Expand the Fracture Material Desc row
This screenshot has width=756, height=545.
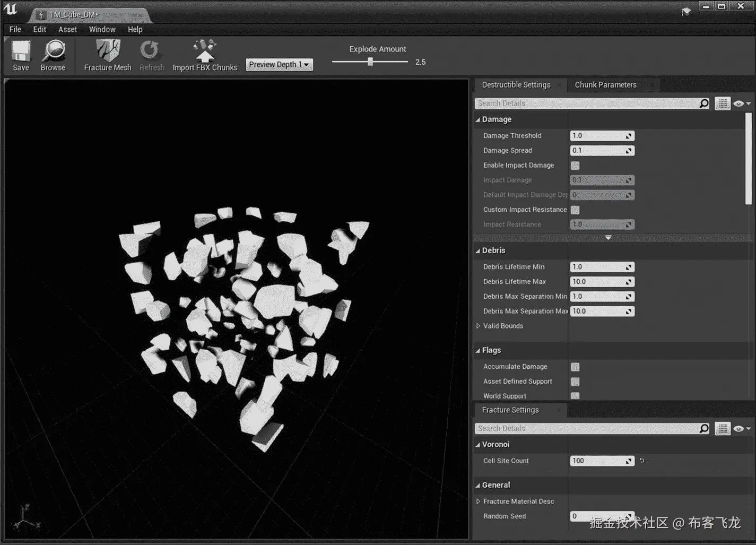pos(478,501)
